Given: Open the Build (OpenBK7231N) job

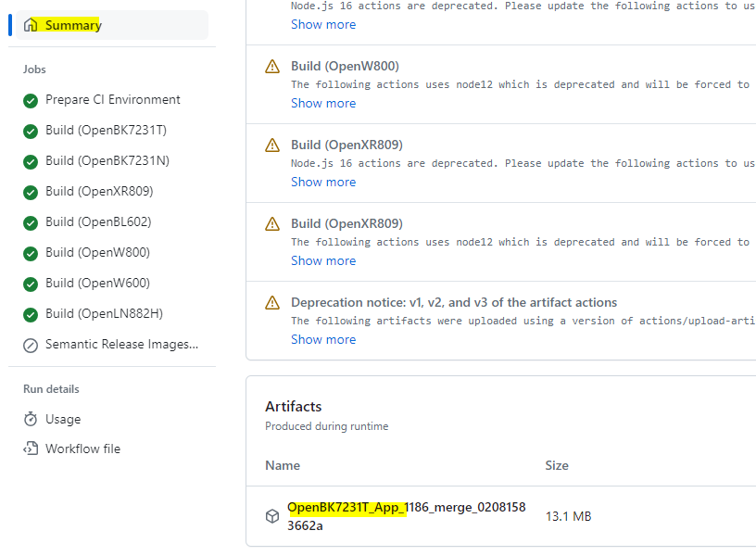Looking at the screenshot, I should (x=107, y=160).
